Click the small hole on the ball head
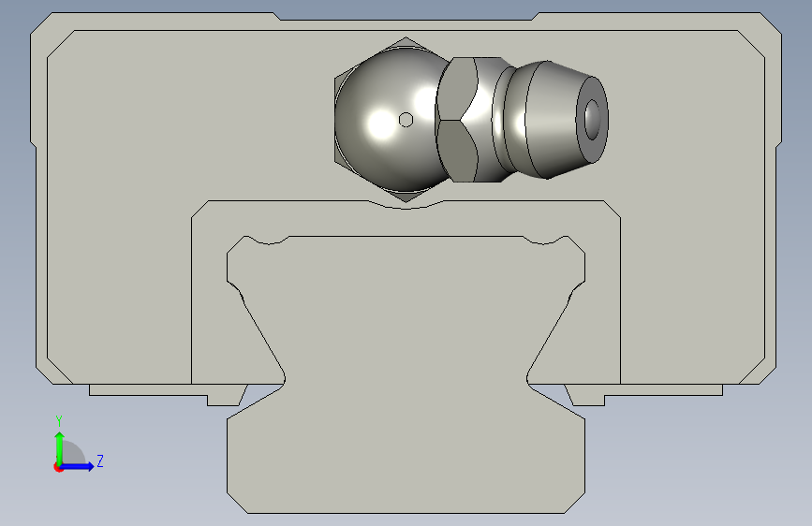Screen dimensions: 812x526 [406, 120]
